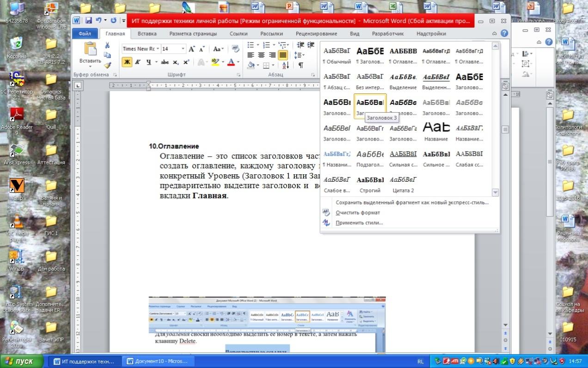Switch to the Рецензирование tab

[316, 34]
